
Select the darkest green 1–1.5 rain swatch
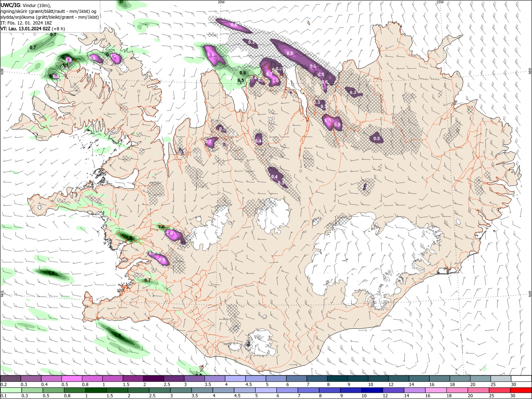tap(96, 390)
